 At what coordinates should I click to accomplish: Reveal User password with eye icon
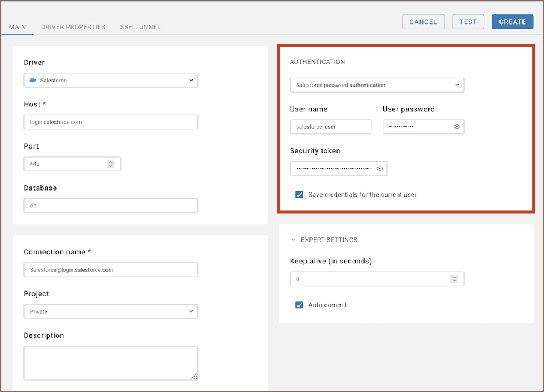click(457, 127)
